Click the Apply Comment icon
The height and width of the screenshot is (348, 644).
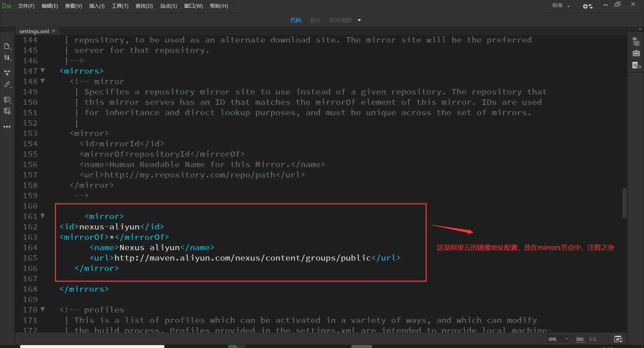click(7, 100)
